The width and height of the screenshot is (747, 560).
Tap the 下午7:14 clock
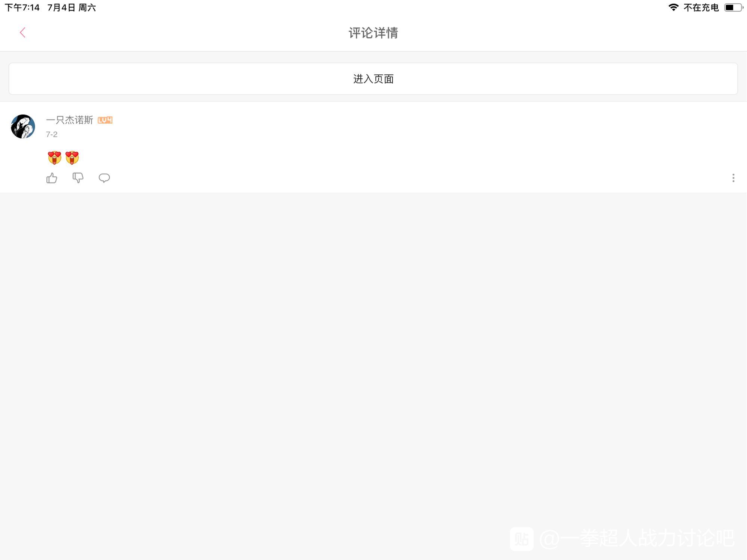22,7
